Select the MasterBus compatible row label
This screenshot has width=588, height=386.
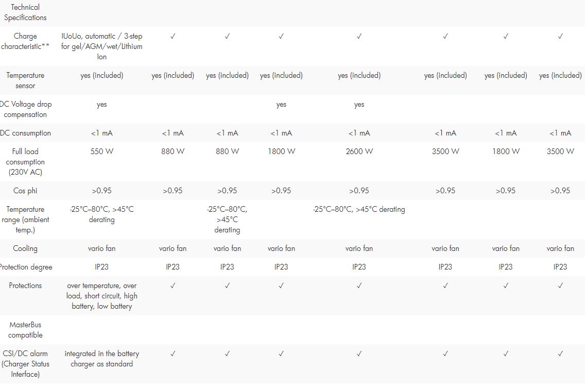coord(25,330)
